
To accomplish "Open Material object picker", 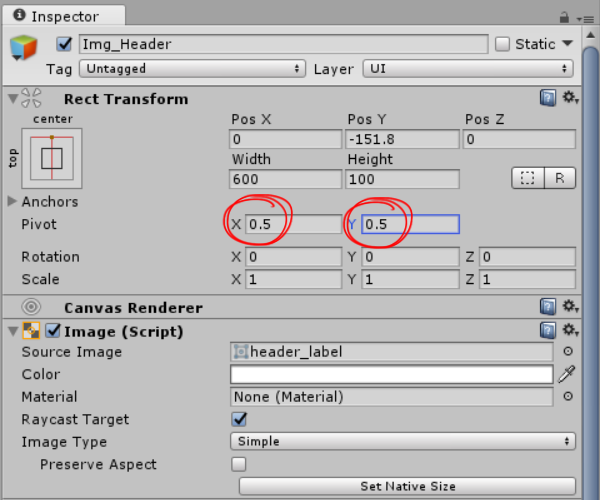I will coord(568,396).
